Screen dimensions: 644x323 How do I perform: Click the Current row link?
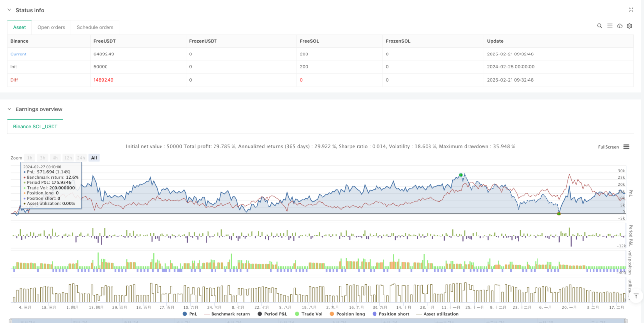[x=18, y=54]
